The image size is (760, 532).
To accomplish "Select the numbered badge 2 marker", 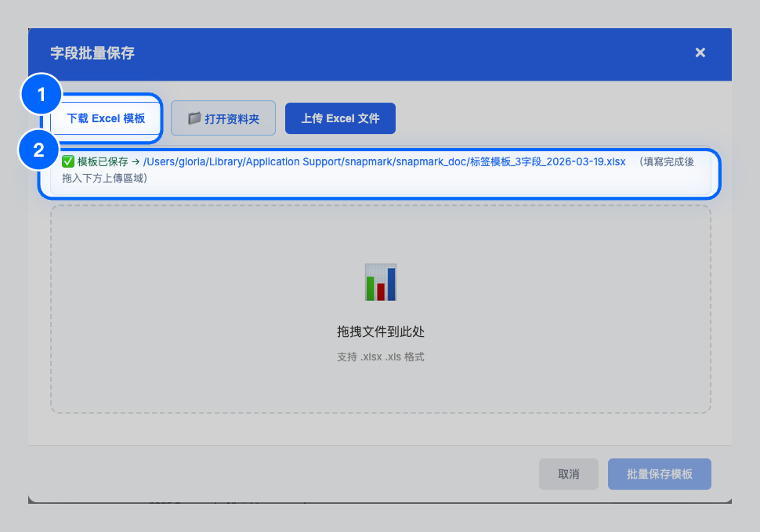I will pyautogui.click(x=40, y=150).
